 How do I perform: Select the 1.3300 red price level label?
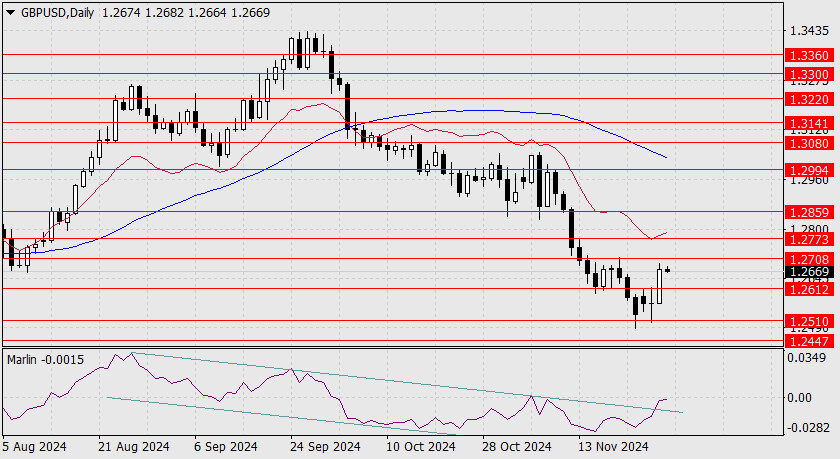point(809,74)
